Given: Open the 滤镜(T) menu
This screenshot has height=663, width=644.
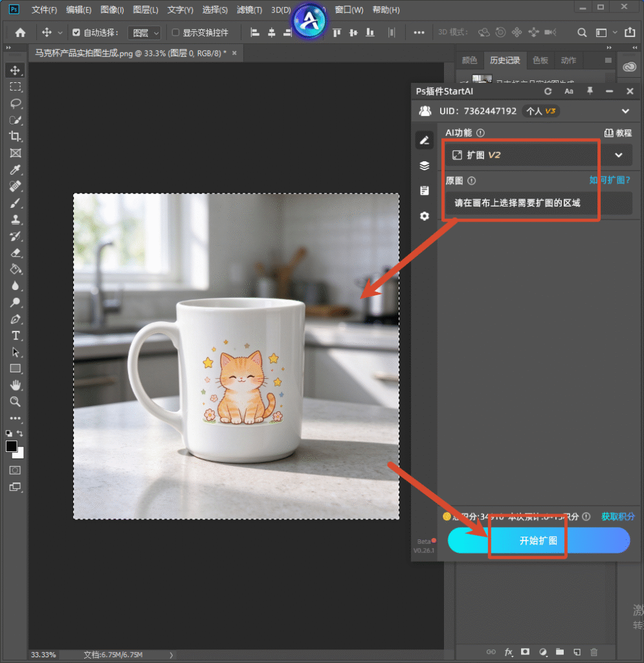Looking at the screenshot, I should (249, 10).
